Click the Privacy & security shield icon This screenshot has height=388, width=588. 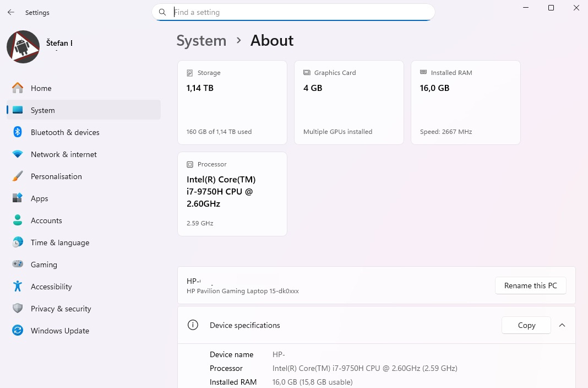pos(18,308)
